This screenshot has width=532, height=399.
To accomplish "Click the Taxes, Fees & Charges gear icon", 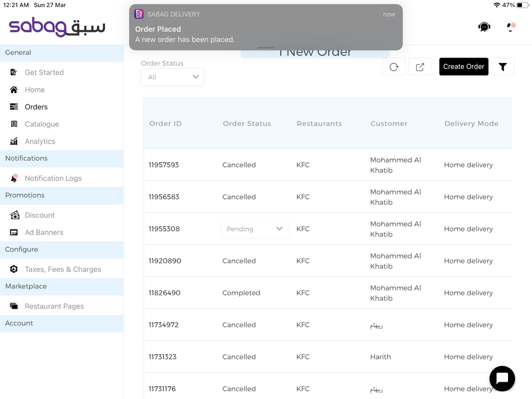I will pos(14,269).
